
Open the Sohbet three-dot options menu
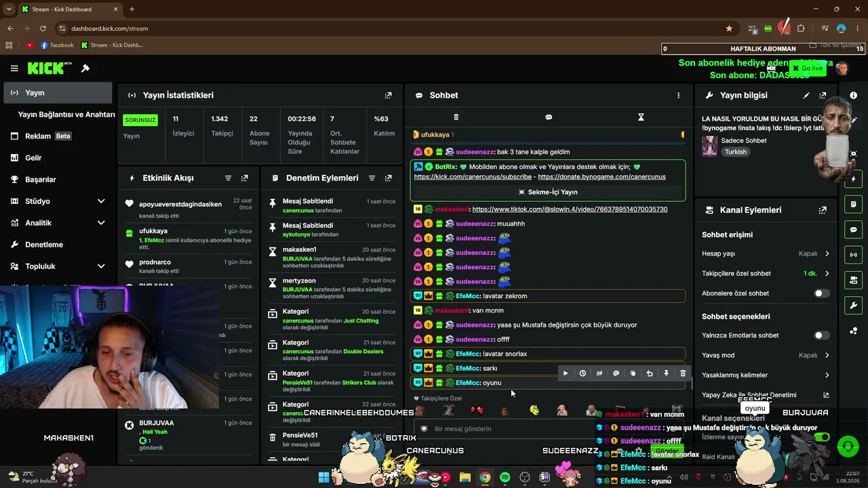[678, 96]
